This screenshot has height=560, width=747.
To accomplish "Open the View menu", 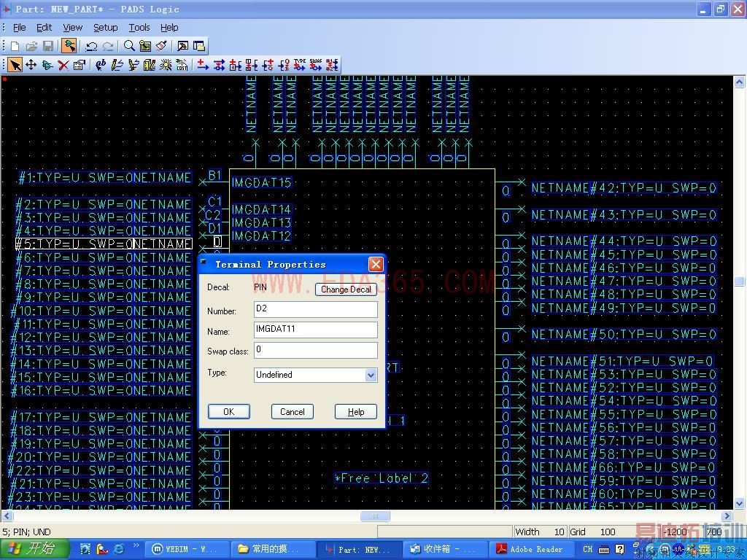I will [73, 28].
